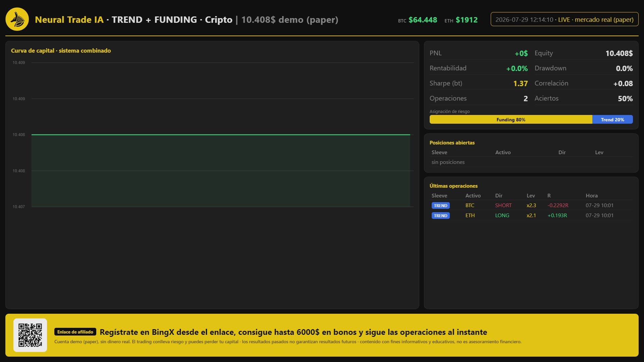Image resolution: width=644 pixels, height=362 pixels.
Task: Click the 'Curva de capital' chart title
Action: tap(61, 51)
